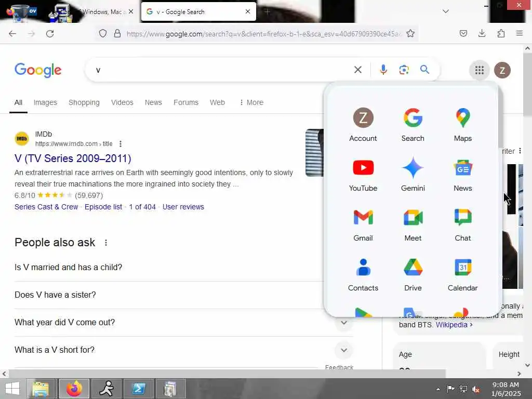Open the Windows Start menu
532x399 pixels.
(12, 389)
